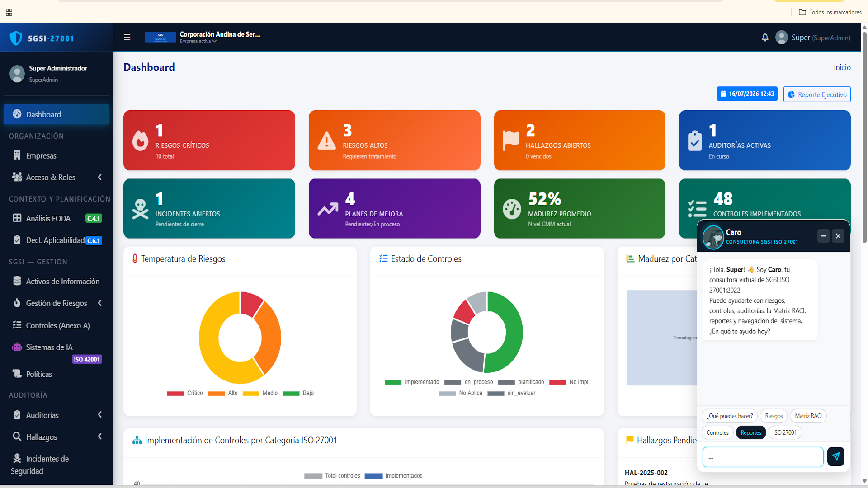This screenshot has width=868, height=488.
Task: Select the ISO 27001 chat suggestion
Action: (x=785, y=432)
